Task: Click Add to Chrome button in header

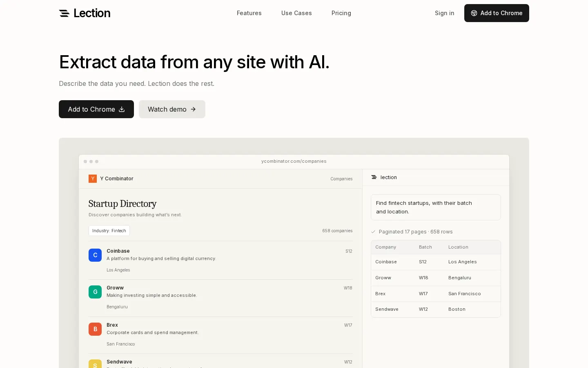Action: [x=497, y=13]
